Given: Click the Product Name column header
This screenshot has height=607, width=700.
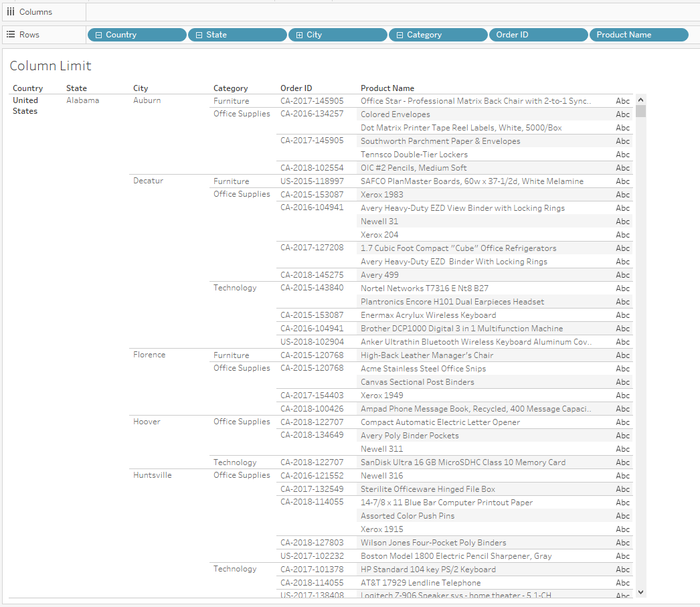Looking at the screenshot, I should [387, 88].
